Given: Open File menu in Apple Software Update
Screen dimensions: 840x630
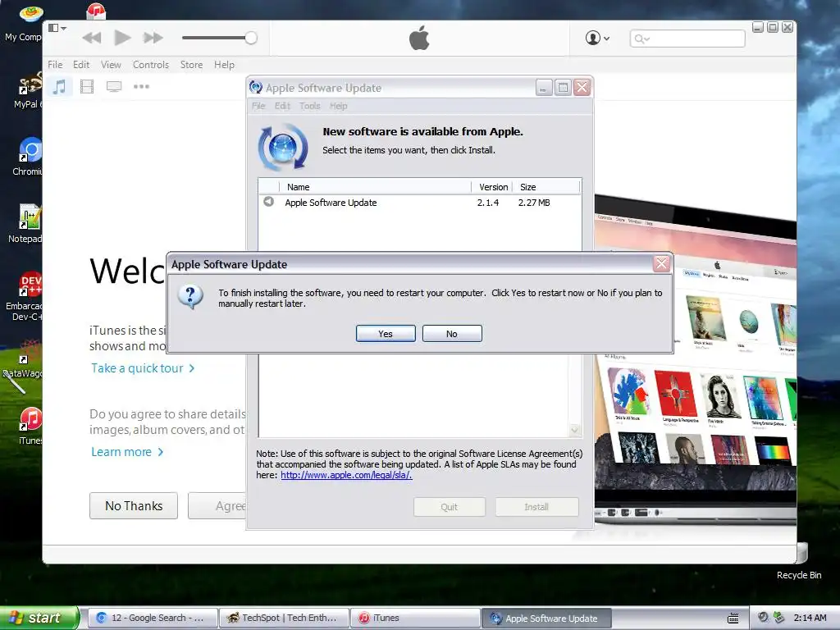Looking at the screenshot, I should pos(258,106).
